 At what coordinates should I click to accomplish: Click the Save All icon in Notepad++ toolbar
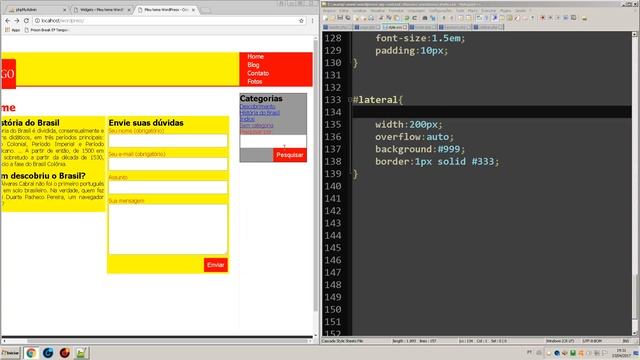point(348,18)
